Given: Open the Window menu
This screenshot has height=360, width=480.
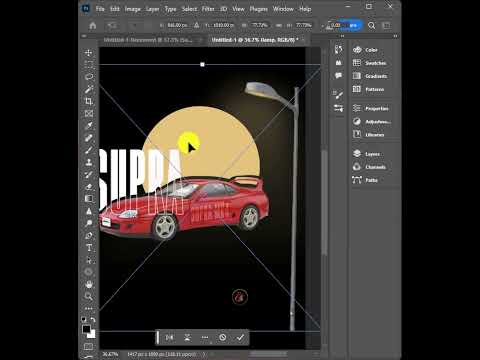Looking at the screenshot, I should 283,9.
